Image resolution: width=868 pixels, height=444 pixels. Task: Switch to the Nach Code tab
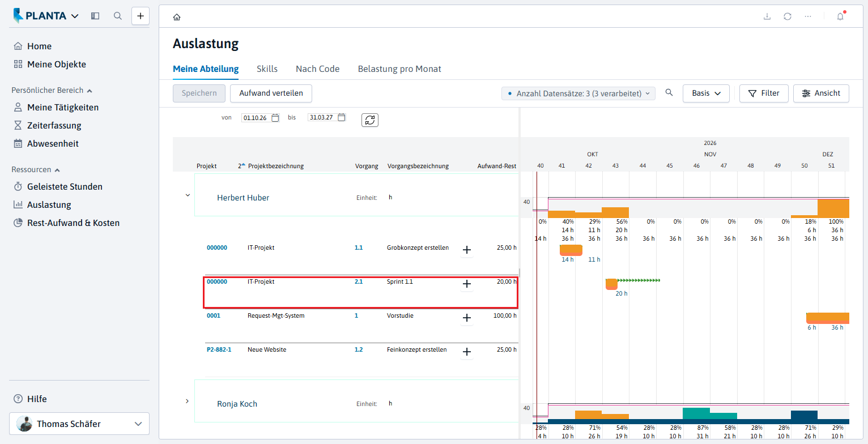317,69
